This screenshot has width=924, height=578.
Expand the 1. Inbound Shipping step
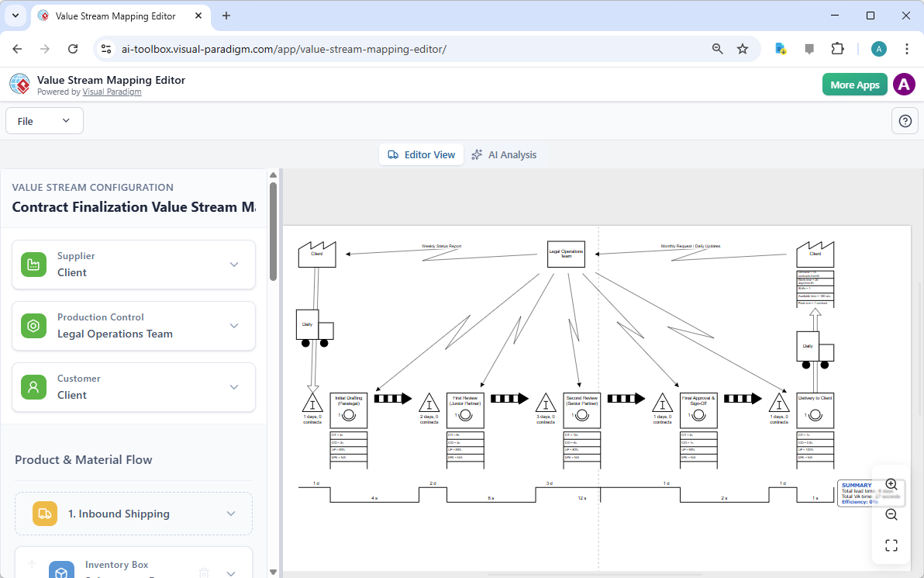pyautogui.click(x=230, y=513)
